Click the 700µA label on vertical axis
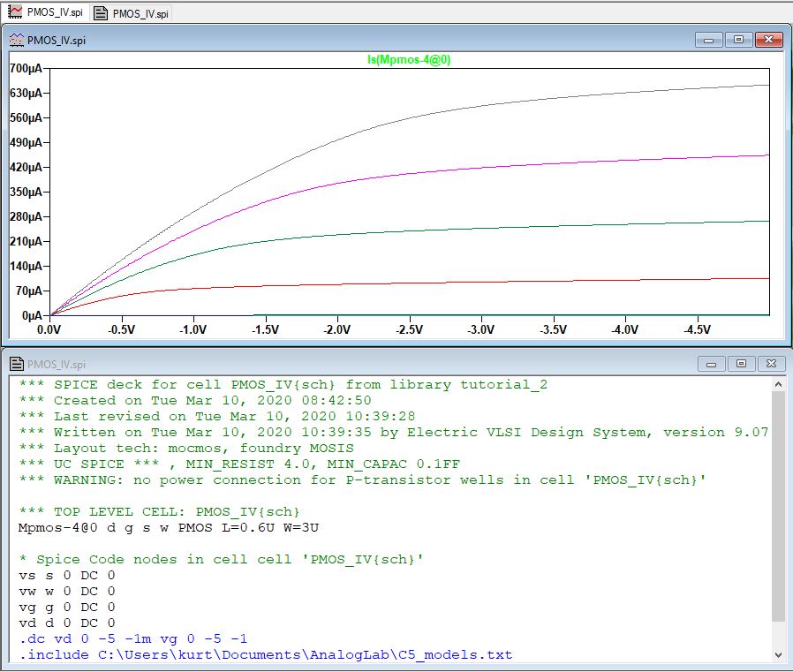The height and width of the screenshot is (672, 793). click(25, 68)
